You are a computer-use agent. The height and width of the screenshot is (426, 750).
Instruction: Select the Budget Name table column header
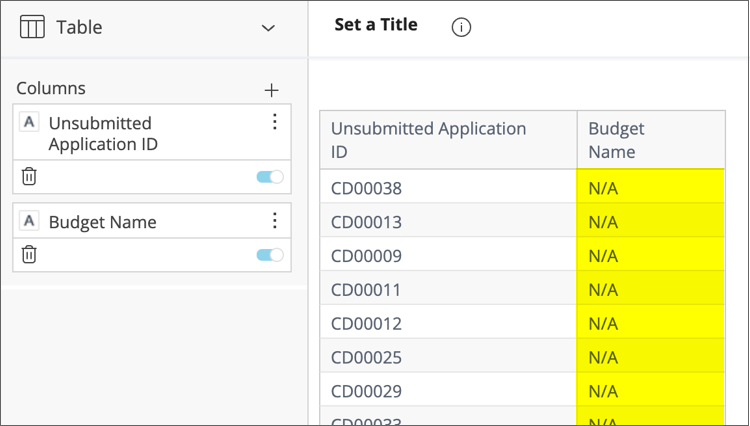click(616, 140)
